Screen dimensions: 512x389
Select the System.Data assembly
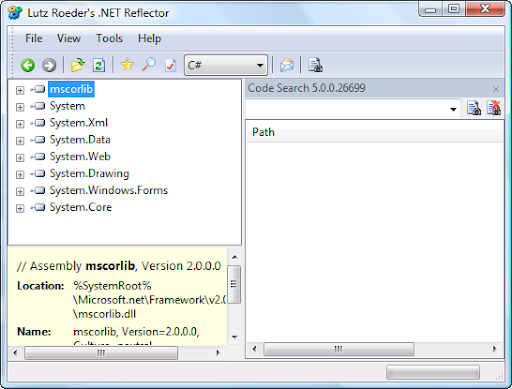coord(80,140)
